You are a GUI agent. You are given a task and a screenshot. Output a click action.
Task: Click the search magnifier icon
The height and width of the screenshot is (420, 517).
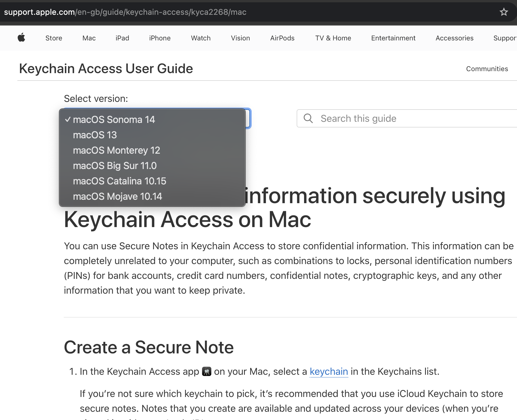pyautogui.click(x=308, y=118)
